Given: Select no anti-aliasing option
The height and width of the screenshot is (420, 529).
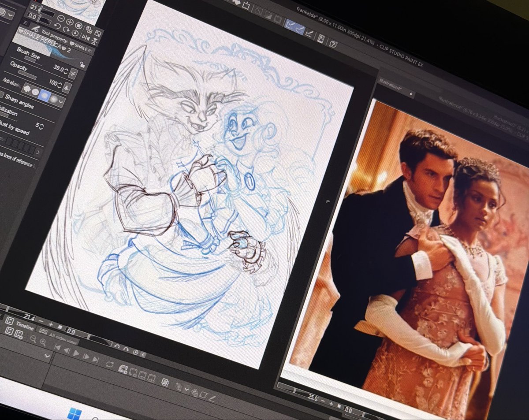Looking at the screenshot, I should [x=27, y=88].
